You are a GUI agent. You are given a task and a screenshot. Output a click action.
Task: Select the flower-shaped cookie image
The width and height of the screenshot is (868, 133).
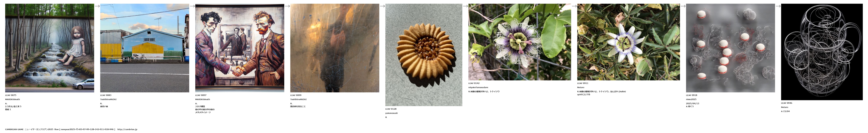click(424, 55)
